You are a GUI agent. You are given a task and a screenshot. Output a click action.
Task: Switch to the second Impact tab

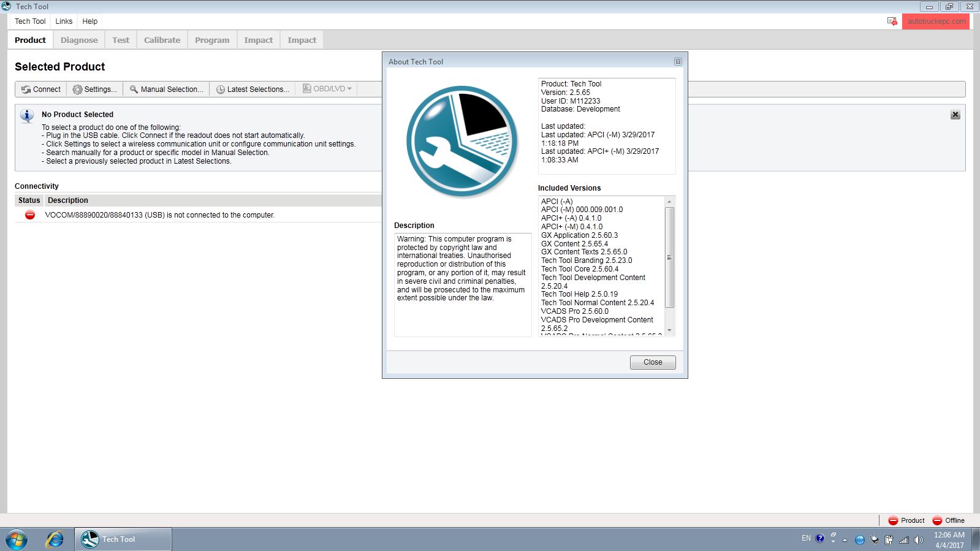302,40
